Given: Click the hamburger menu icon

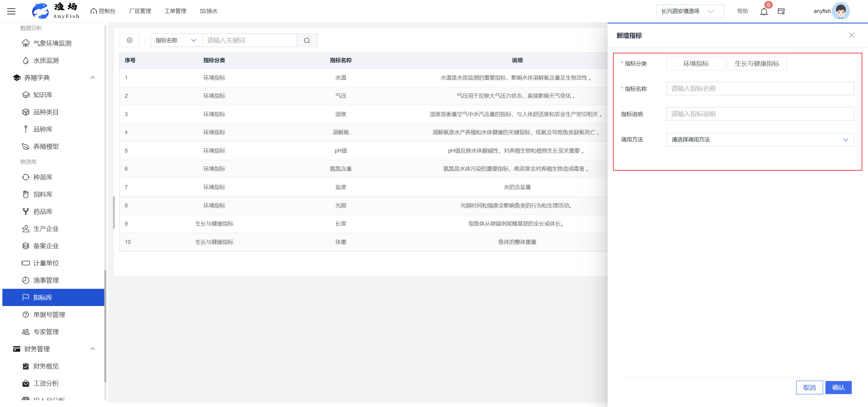Looking at the screenshot, I should click(11, 11).
